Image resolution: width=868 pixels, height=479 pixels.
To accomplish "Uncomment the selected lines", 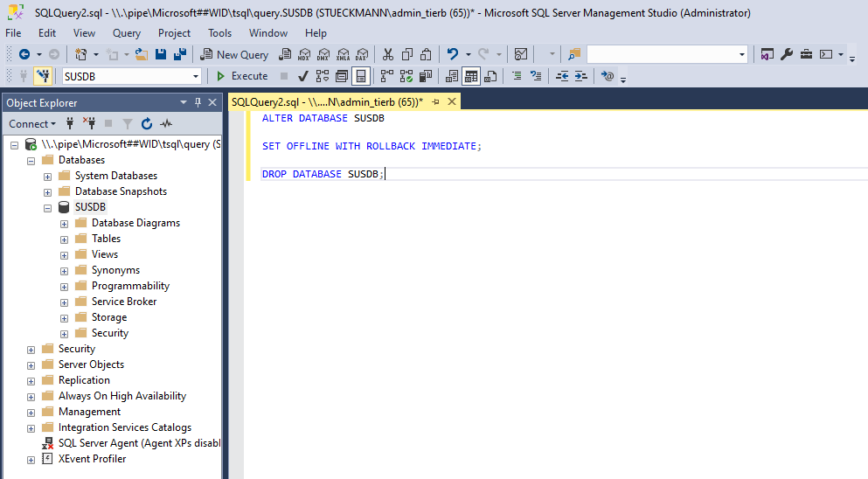I will click(x=535, y=76).
